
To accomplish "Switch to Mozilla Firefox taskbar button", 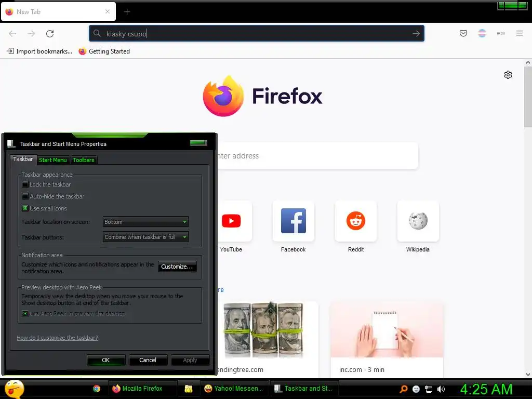I will click(x=142, y=389).
